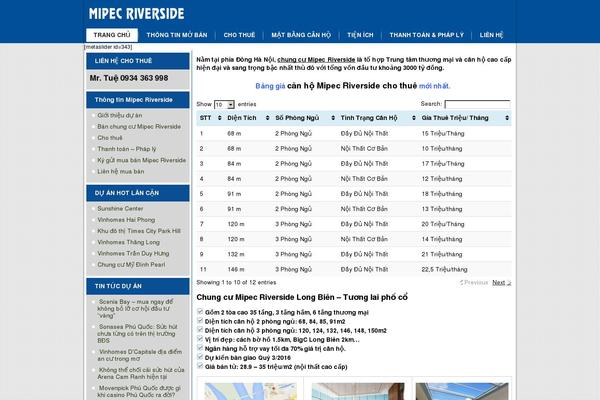Sort by Số Phòng Ngủ column arrows
Image resolution: width=600 pixels, height=400 pixels.
tap(333, 118)
